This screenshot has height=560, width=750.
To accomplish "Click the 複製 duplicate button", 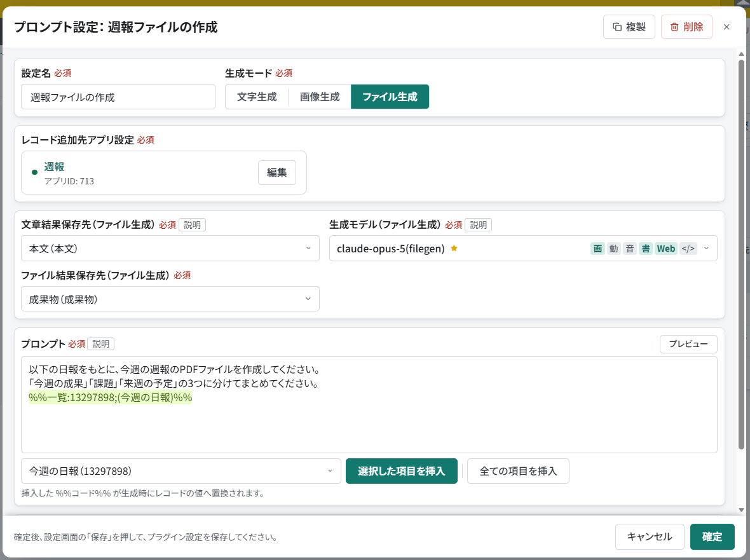I will [629, 27].
